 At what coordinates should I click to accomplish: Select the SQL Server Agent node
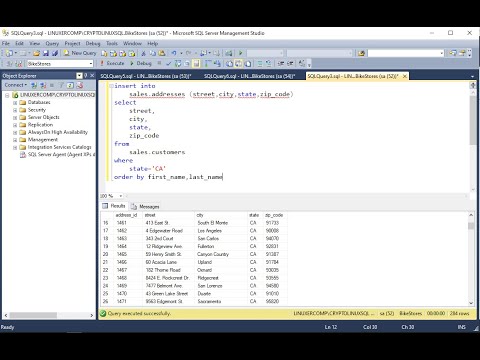click(57, 155)
